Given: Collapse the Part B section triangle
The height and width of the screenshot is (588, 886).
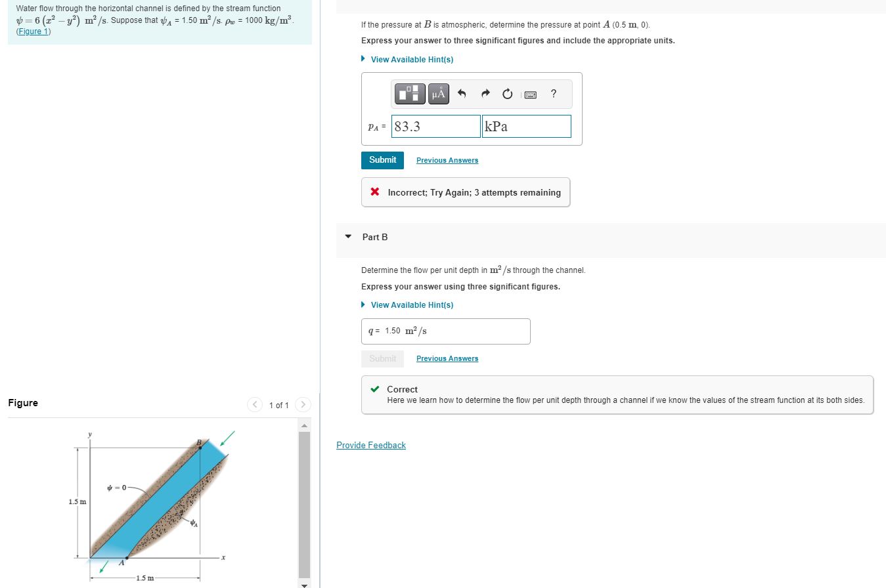Looking at the screenshot, I should pyautogui.click(x=348, y=237).
